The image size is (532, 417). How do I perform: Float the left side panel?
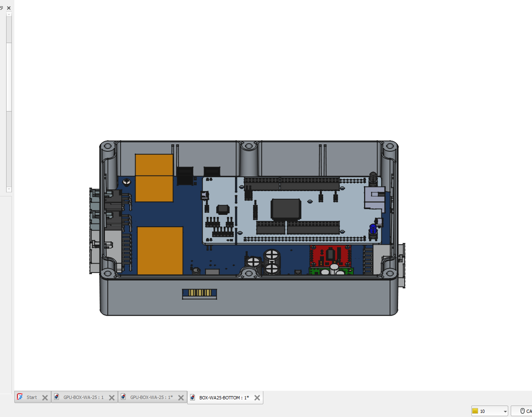click(2, 8)
